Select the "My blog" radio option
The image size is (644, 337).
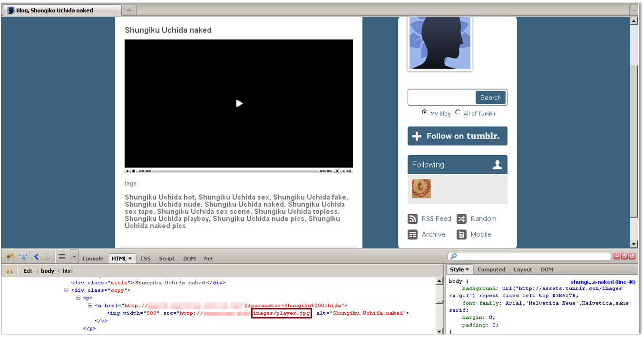[424, 113]
